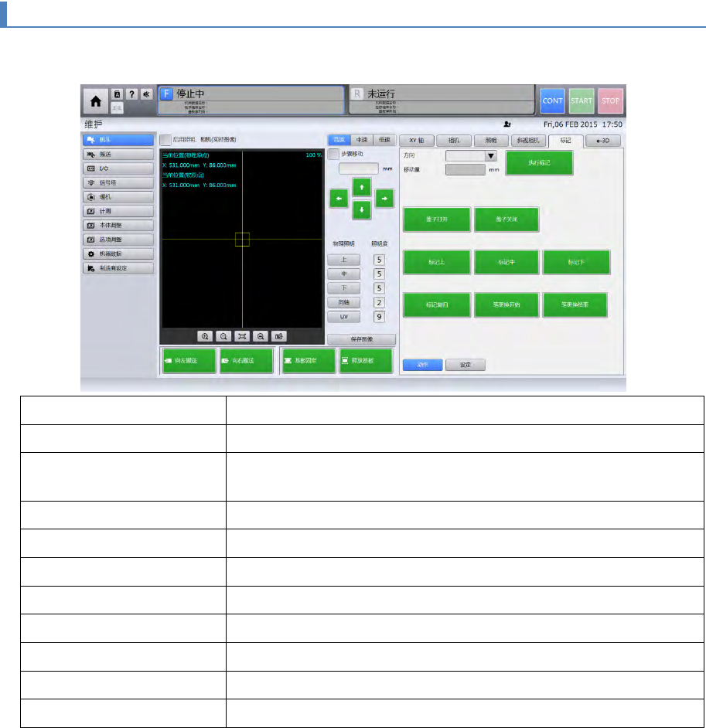Image resolution: width=706 pixels, height=728 pixels.
Task: Open the 制造商设定 section
Action: [118, 268]
